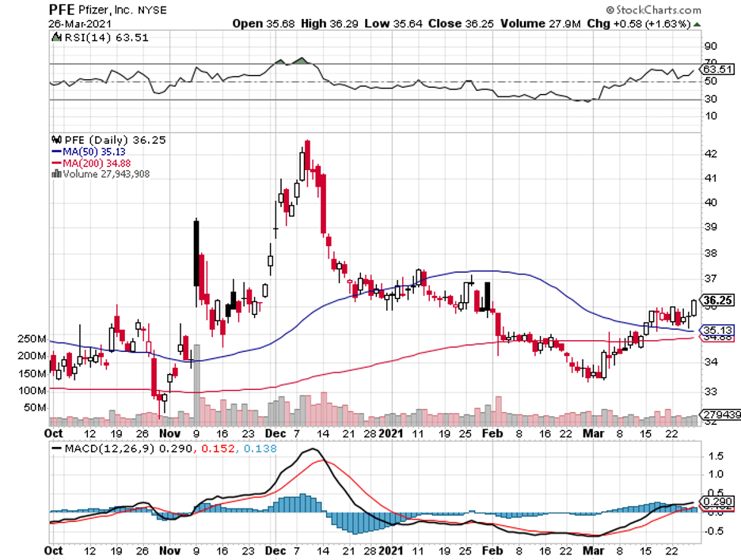Click the volume bars icon in the legend
The width and height of the screenshot is (741, 560).
[56, 174]
